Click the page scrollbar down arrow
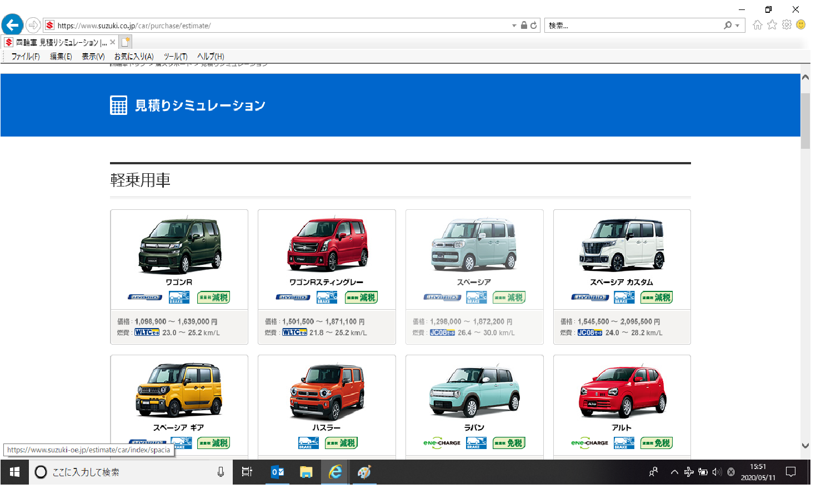Screen dimensions: 831x504 click(805, 445)
